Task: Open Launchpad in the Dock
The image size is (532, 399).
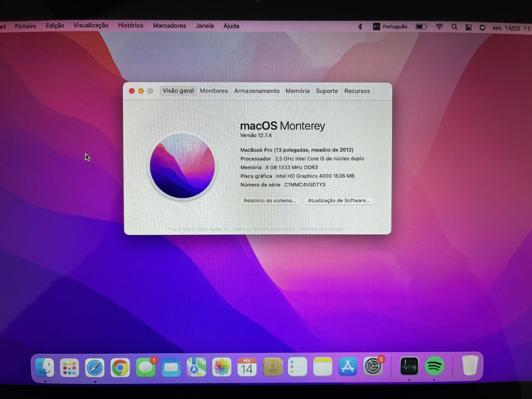Action: [x=70, y=368]
